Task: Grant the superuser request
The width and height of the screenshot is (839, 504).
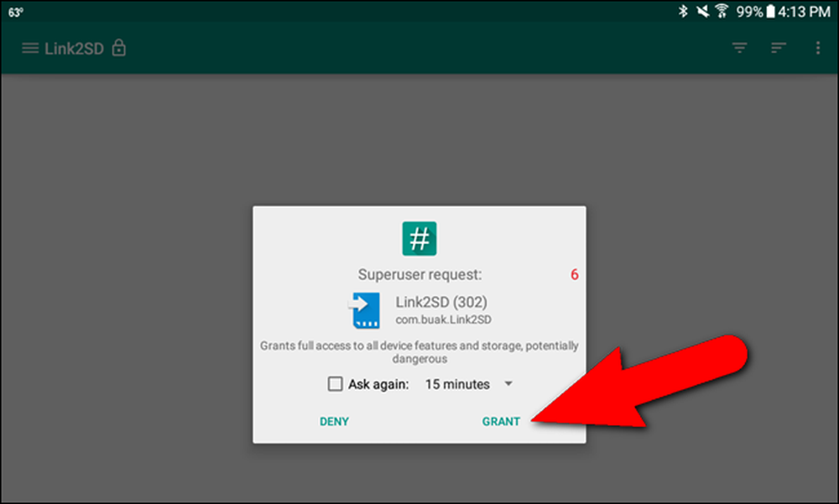Action: [x=501, y=422]
